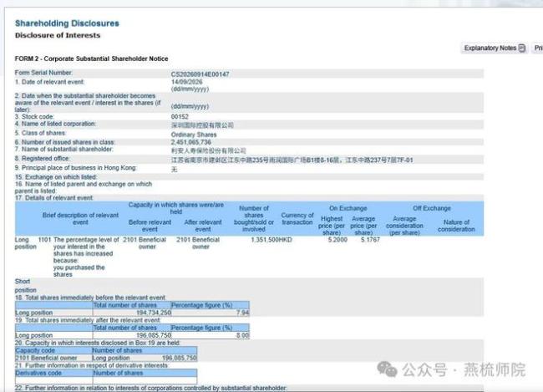Click the 'Form Serial Number' label
Screen dimensions: 543x392
(x=43, y=73)
